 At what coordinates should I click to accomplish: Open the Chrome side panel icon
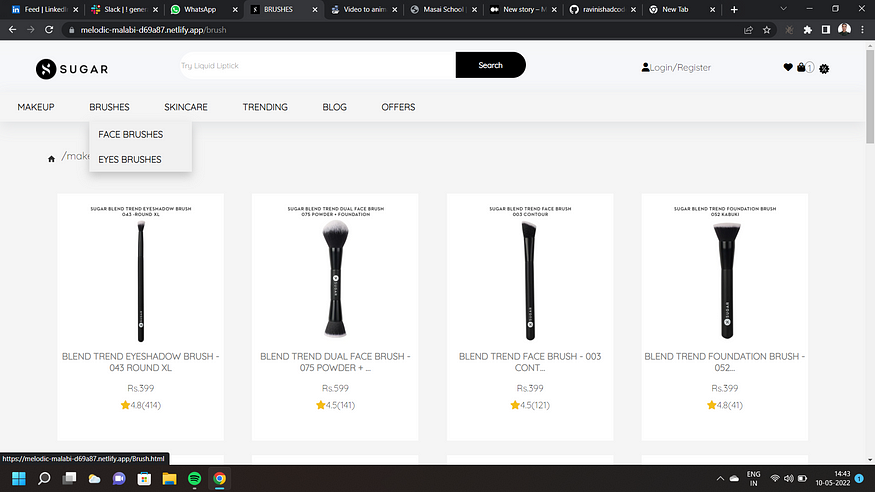(x=826, y=30)
